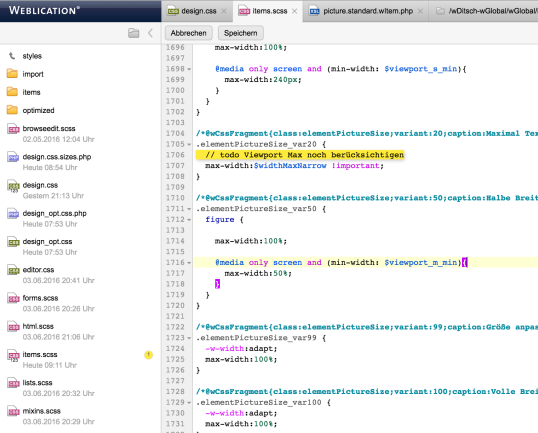Click the Speichern button
538x433 pixels.
[x=241, y=33]
